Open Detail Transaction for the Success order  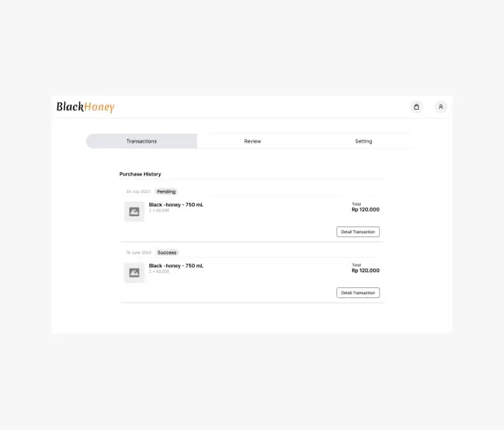pyautogui.click(x=358, y=292)
